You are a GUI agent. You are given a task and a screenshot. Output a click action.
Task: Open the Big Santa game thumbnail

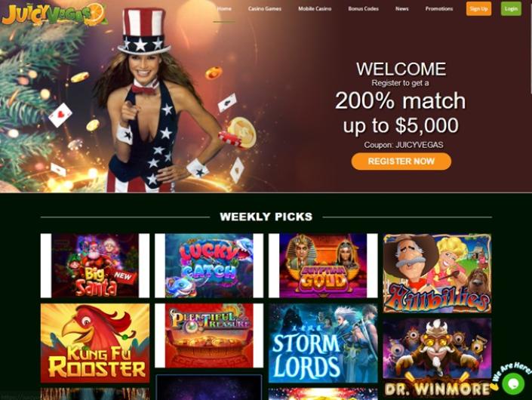pyautogui.click(x=95, y=266)
